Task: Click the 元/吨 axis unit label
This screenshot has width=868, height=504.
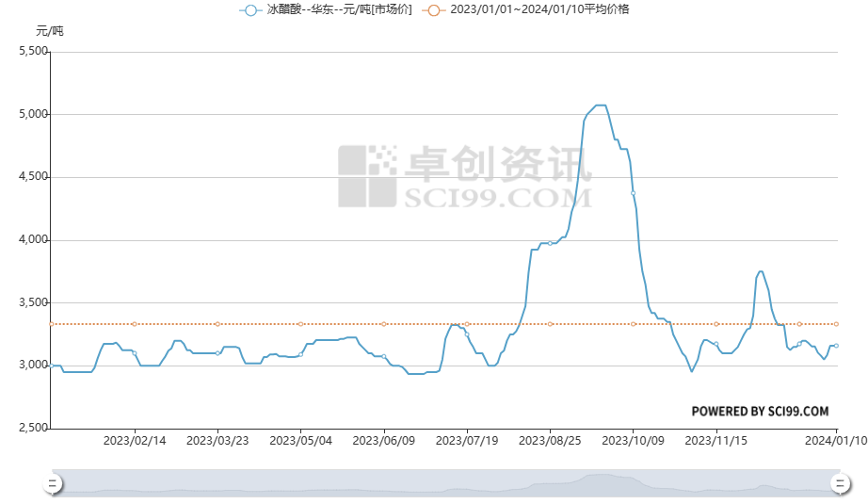Action: 50,31
